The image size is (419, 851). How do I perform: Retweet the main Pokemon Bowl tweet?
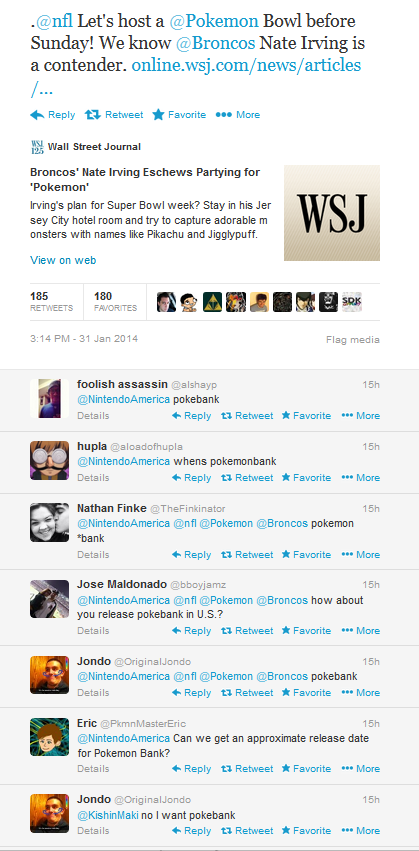click(114, 115)
